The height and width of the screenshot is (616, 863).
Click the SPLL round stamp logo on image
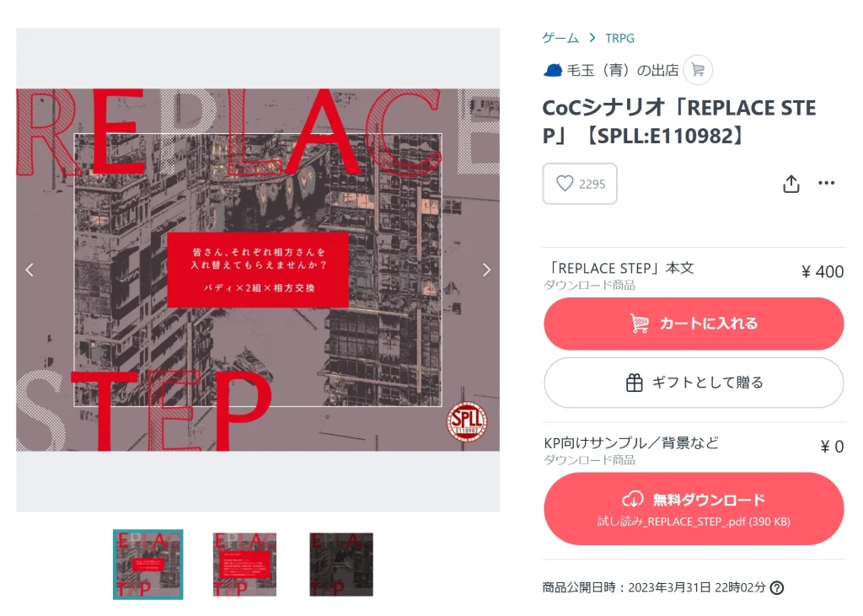[466, 421]
